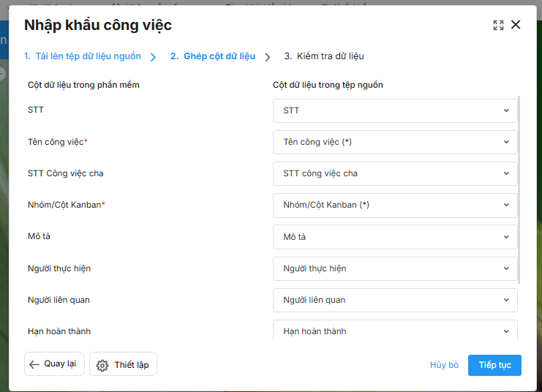The height and width of the screenshot is (392, 542).
Task: Click the gear icon beside Thiết lập
Action: [102, 365]
